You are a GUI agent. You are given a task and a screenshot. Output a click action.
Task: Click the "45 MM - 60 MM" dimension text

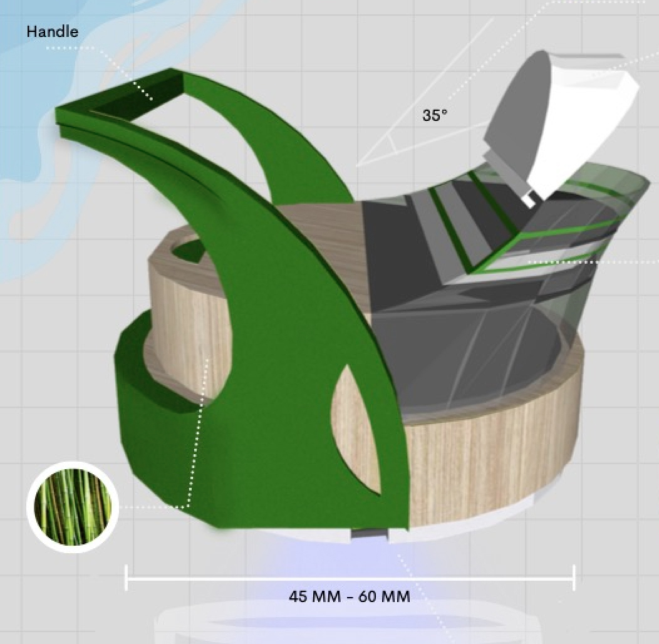(350, 596)
